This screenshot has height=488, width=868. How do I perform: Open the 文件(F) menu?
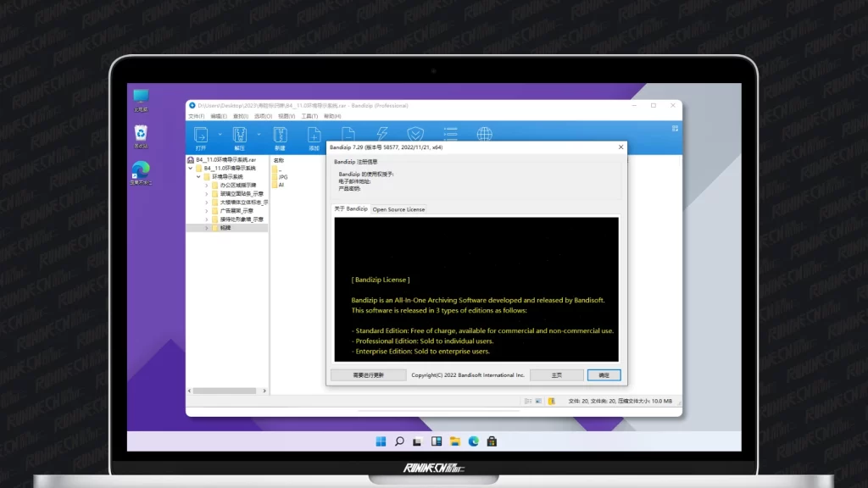pos(197,116)
